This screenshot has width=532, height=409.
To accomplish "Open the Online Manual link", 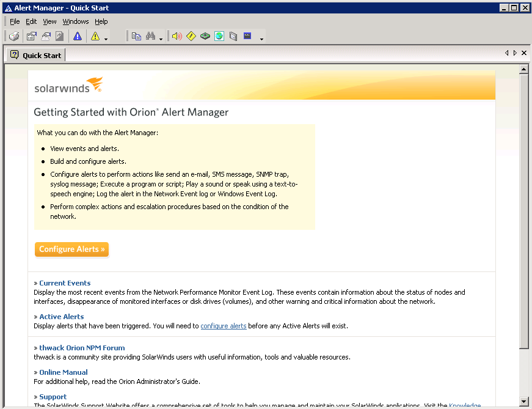I will click(64, 372).
